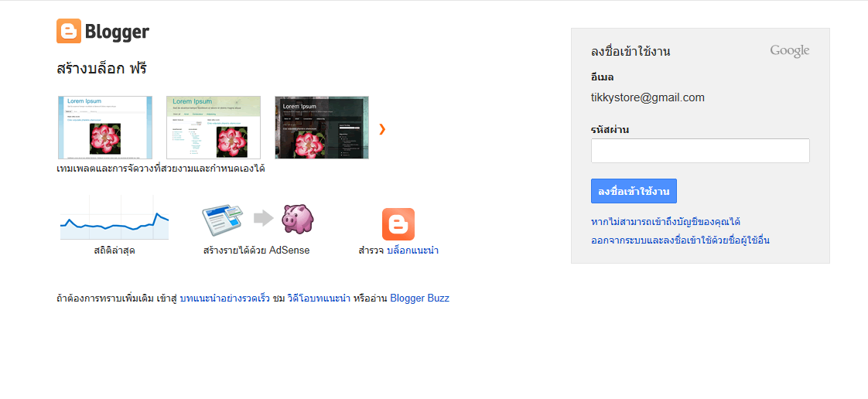Image resolution: width=868 pixels, height=399 pixels.
Task: Focus the รหัสผ่าน password field
Action: coord(700,151)
